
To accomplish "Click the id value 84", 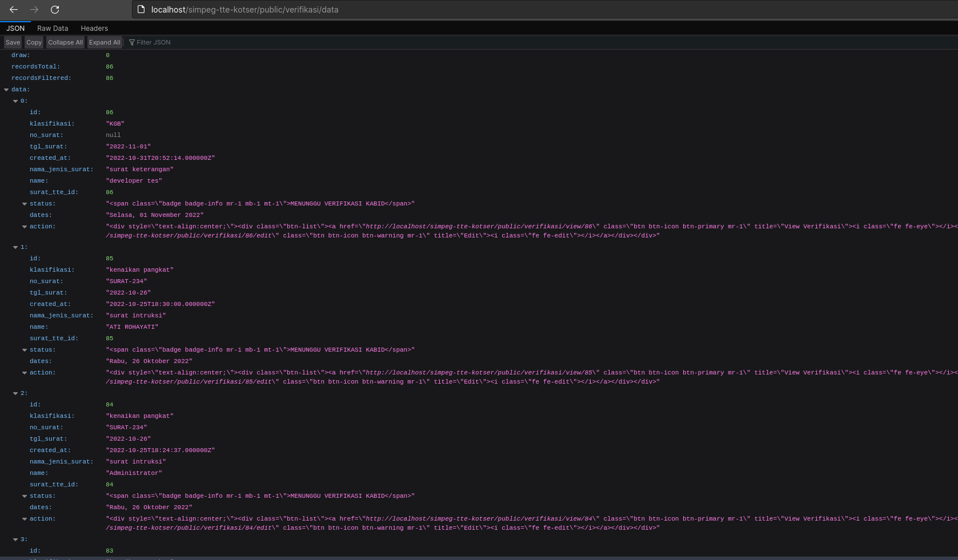I will pos(110,405).
